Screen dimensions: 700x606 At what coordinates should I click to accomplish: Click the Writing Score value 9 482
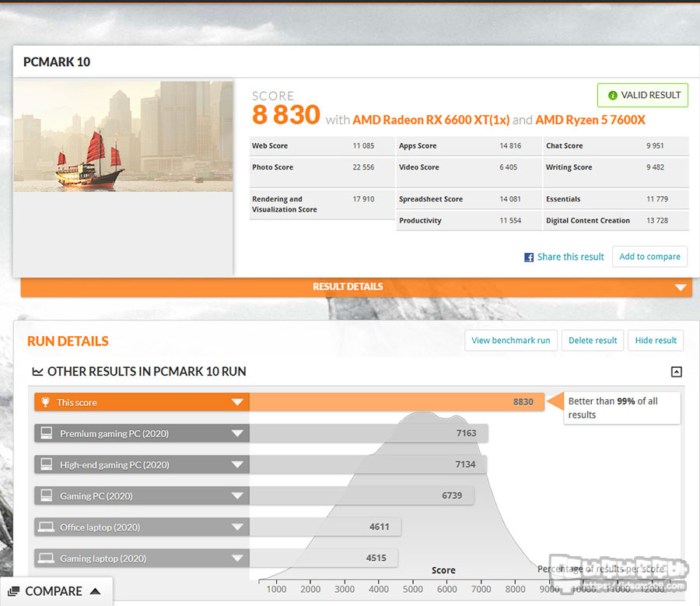655,167
